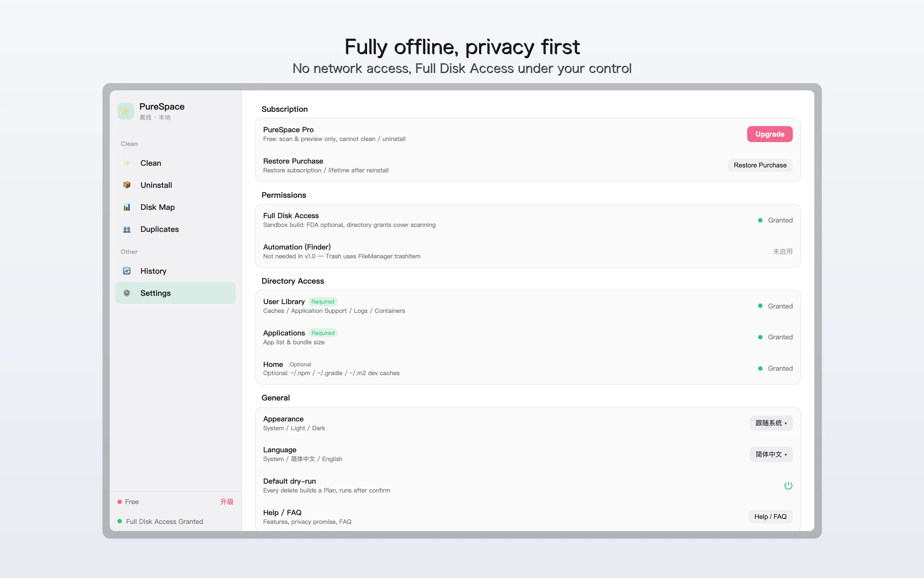
Task: Click the Caches / Application Support description
Action: click(x=334, y=311)
